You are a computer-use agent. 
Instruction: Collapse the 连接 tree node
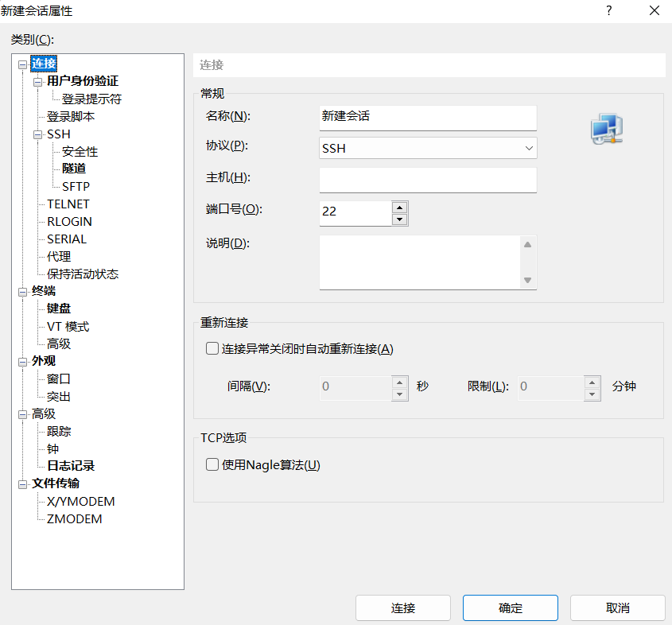click(x=22, y=64)
